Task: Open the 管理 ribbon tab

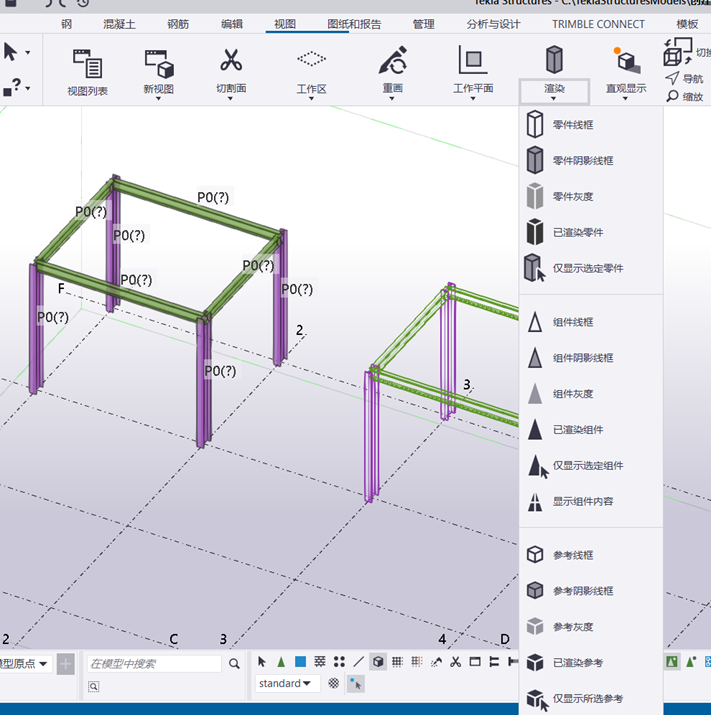Action: click(x=423, y=24)
